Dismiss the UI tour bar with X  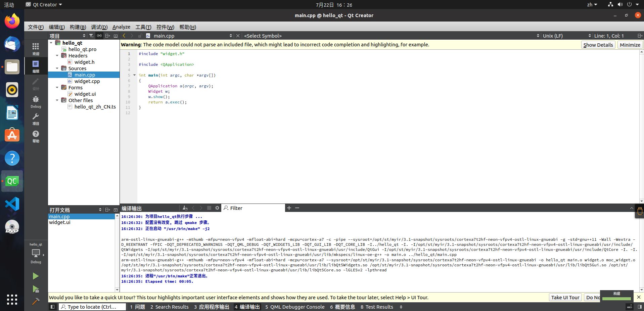(639, 297)
